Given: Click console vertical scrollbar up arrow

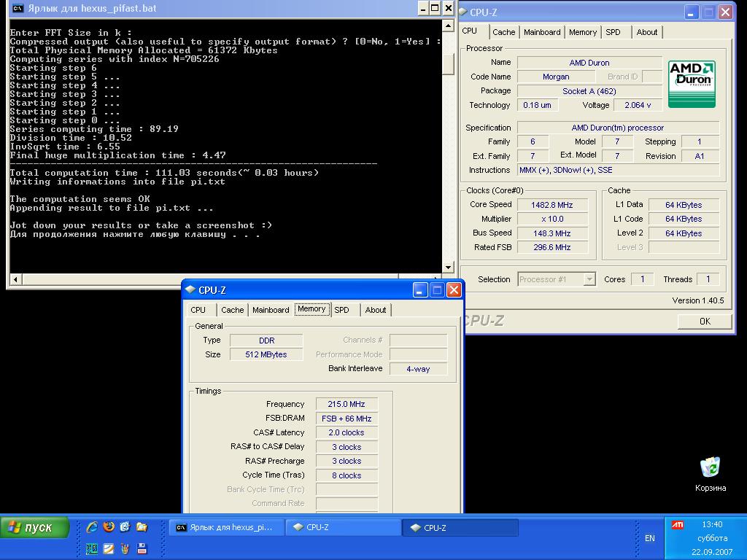Looking at the screenshot, I should tap(448, 26).
